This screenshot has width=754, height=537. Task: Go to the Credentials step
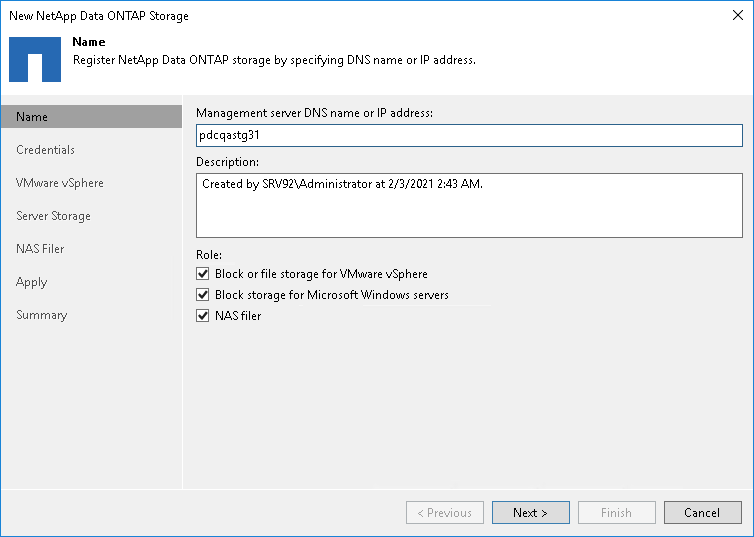pyautogui.click(x=45, y=150)
